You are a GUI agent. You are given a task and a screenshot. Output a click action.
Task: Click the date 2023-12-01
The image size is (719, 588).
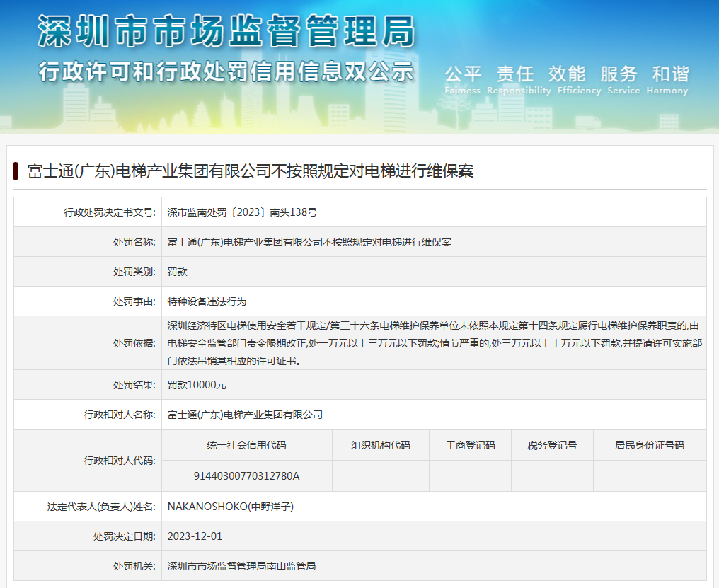pos(195,536)
